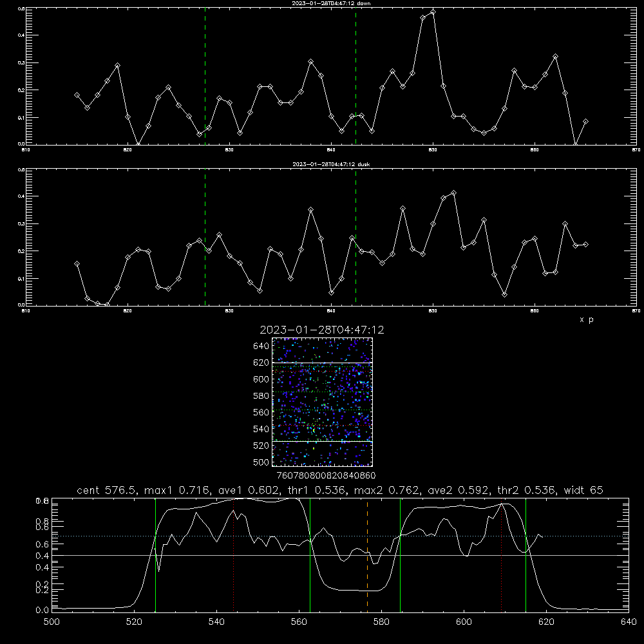Screen dimensions: 644x644
Task: Click the left green dashed line in dawn plot
Action: click(x=205, y=76)
